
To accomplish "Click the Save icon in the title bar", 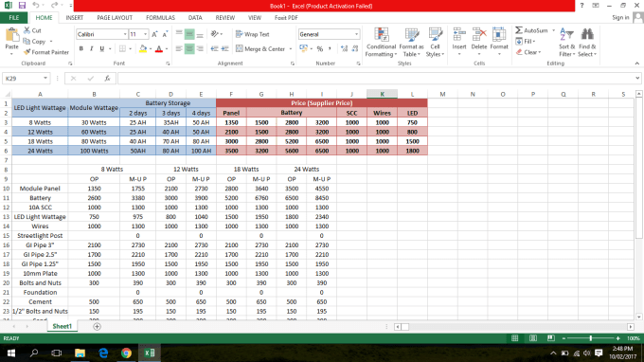I will 22,6.
